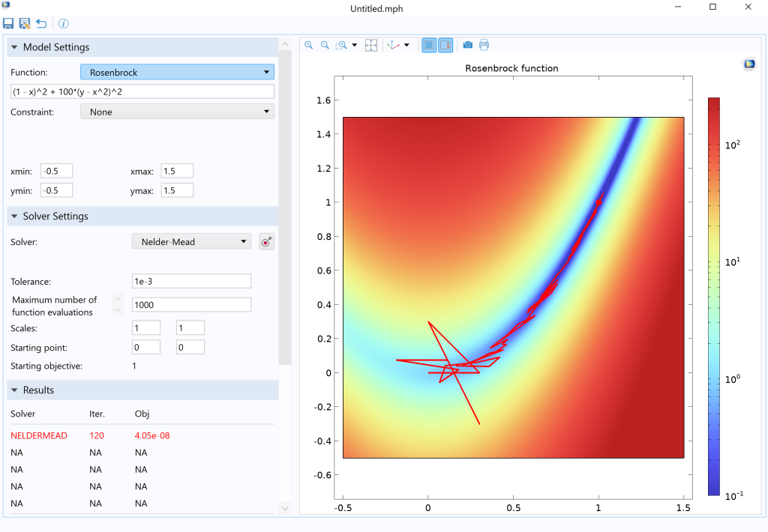Collapse the Model Settings section
The image size is (768, 532).
pyautogui.click(x=13, y=46)
